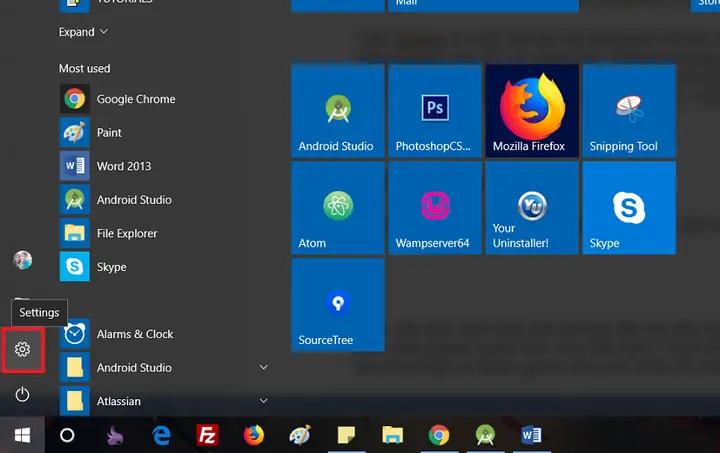Open the Snipping Tool tile
Image resolution: width=720 pixels, height=453 pixels.
629,111
